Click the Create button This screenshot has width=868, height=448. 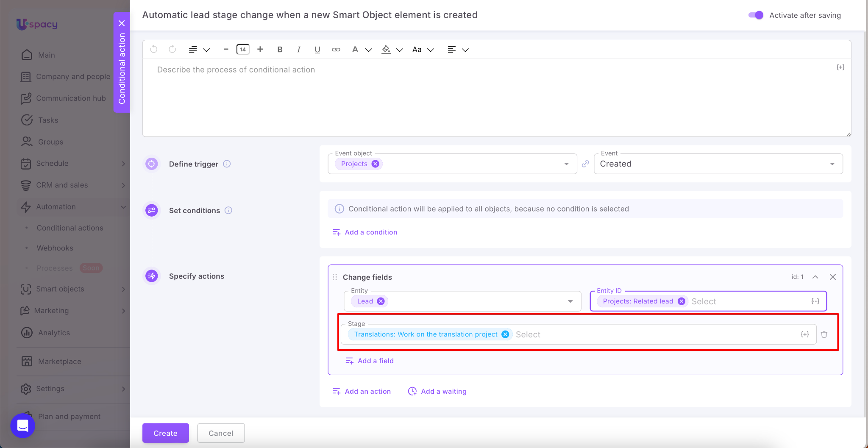point(165,433)
